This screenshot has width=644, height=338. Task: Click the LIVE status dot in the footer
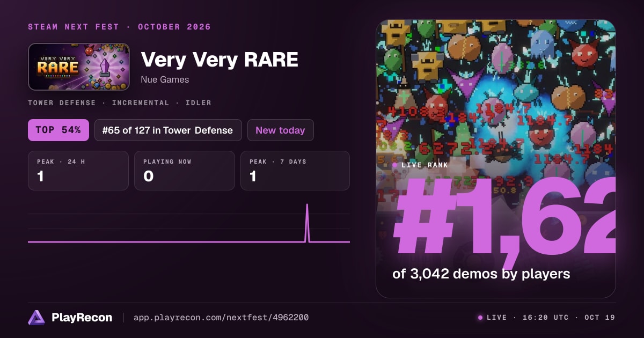click(480, 318)
